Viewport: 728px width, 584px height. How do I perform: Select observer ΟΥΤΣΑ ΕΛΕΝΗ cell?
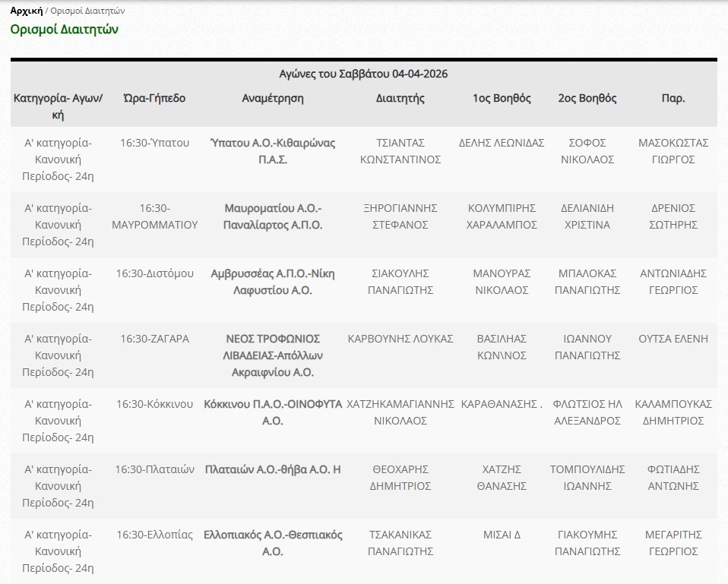[673, 339]
